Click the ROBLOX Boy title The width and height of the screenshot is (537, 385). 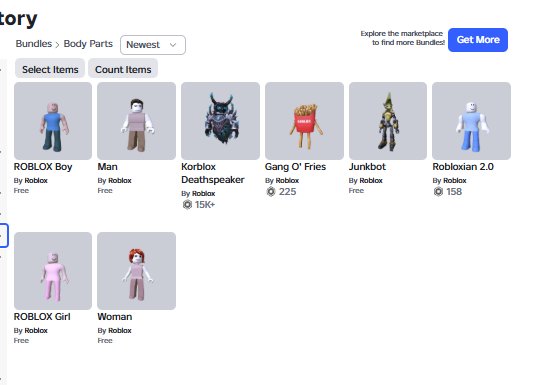(43, 167)
